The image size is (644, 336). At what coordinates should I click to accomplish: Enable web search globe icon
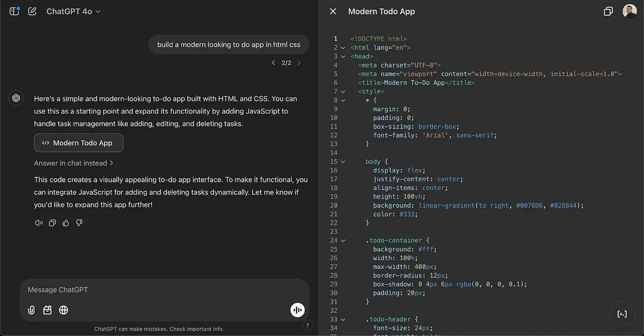point(63,310)
